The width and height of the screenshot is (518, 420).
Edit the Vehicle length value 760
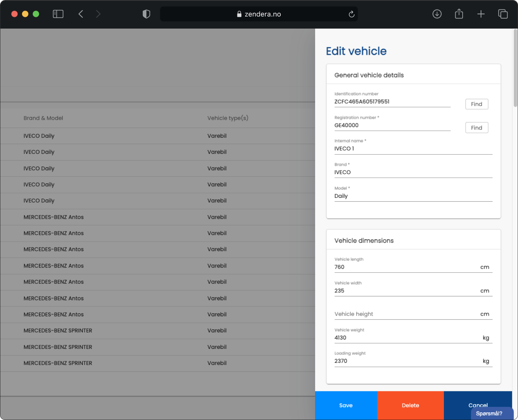coord(405,267)
